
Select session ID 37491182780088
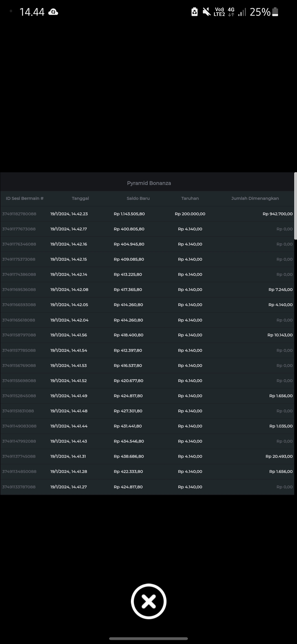pos(19,214)
